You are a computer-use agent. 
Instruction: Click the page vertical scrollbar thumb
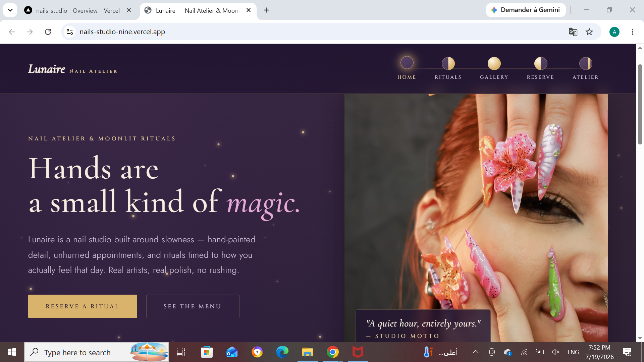pyautogui.click(x=640, y=104)
